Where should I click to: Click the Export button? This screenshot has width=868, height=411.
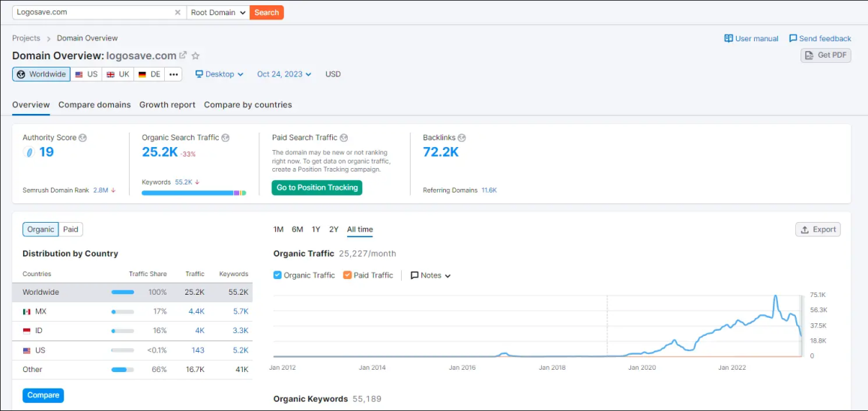pyautogui.click(x=819, y=229)
